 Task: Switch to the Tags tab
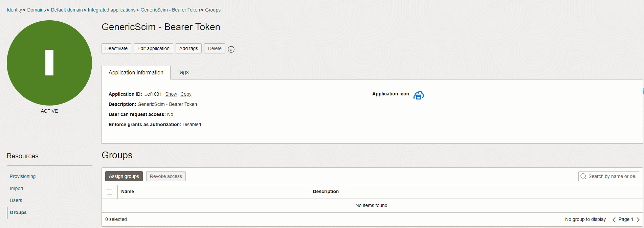click(x=183, y=72)
